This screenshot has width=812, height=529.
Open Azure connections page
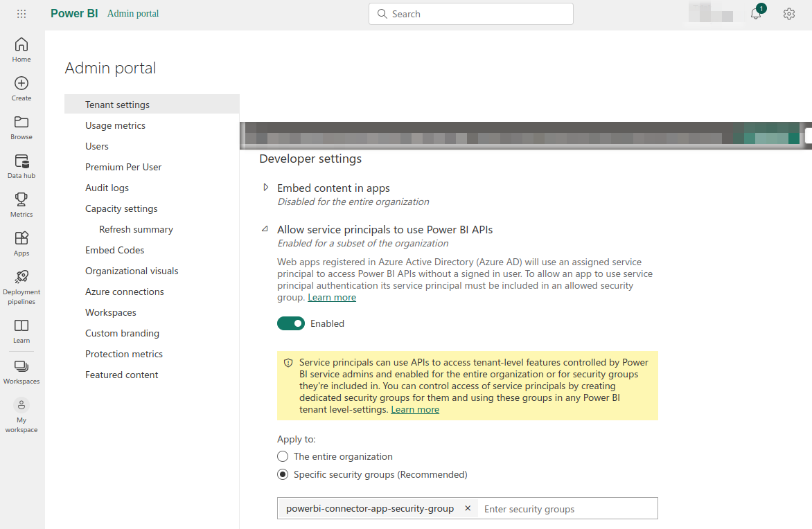tap(124, 292)
